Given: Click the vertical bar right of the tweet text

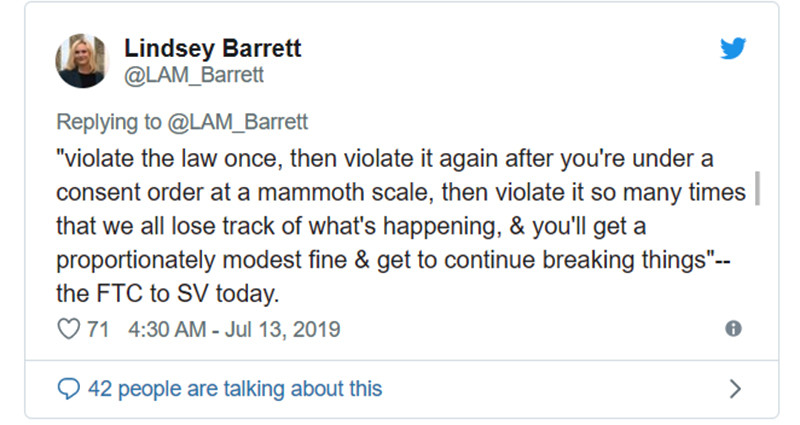Looking at the screenshot, I should pos(755,188).
